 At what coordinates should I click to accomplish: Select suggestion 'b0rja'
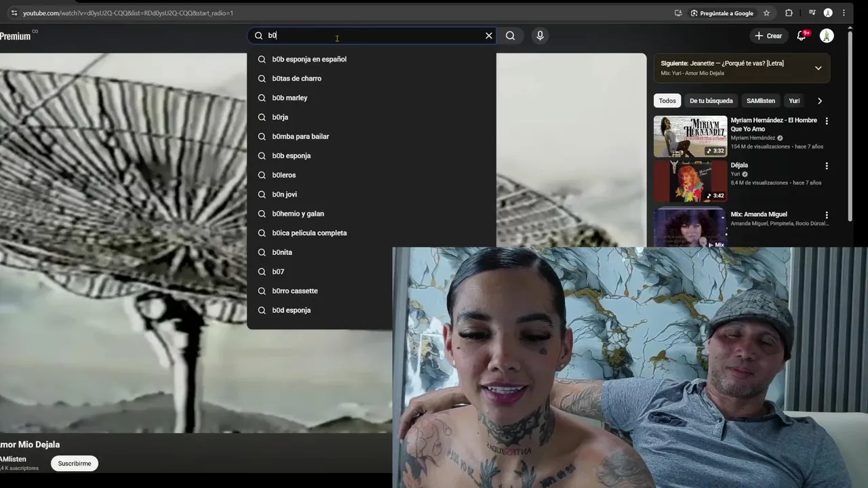372,117
